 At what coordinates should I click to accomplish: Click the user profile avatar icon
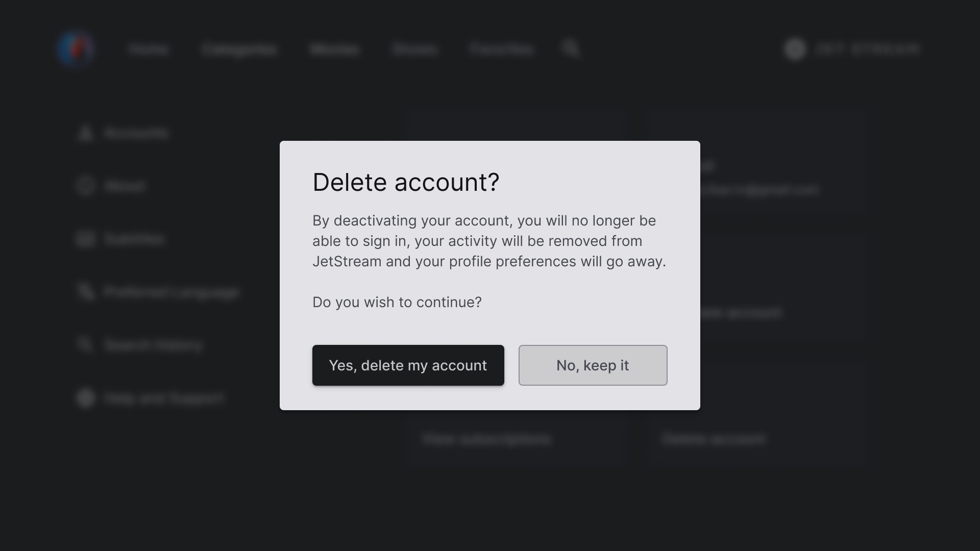tap(794, 49)
